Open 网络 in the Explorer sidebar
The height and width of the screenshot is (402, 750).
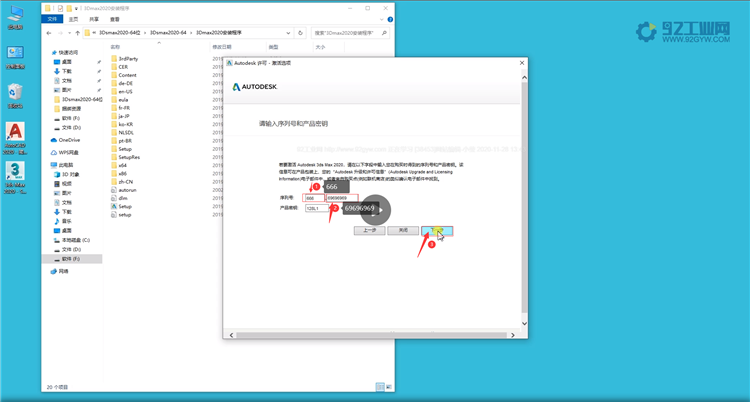60,271
